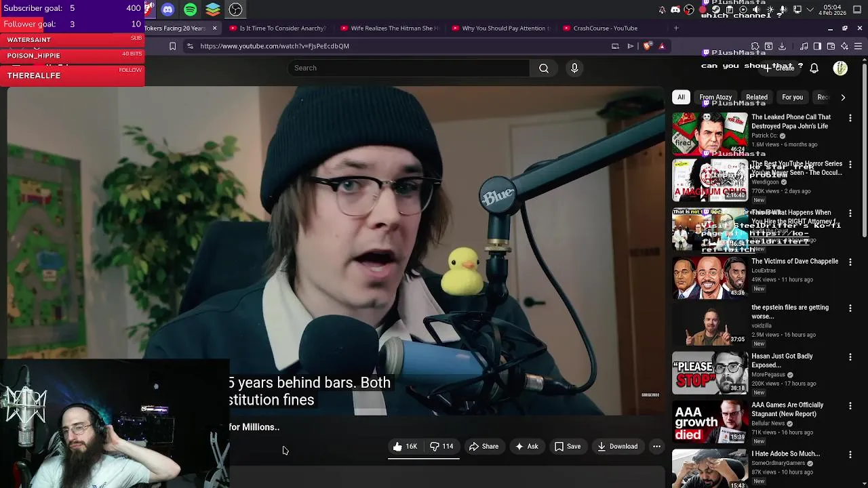Open a new browser tab
Viewport: 868px width, 488px height.
pyautogui.click(x=676, y=28)
